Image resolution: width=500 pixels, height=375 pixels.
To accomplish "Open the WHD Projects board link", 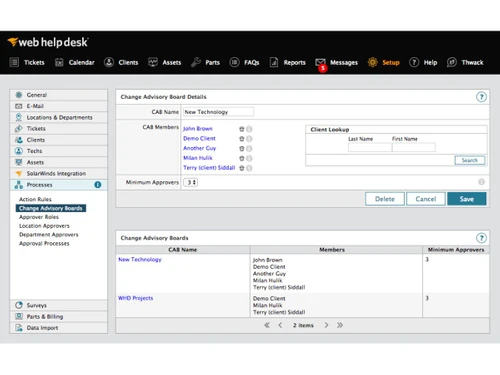I will point(135,298).
